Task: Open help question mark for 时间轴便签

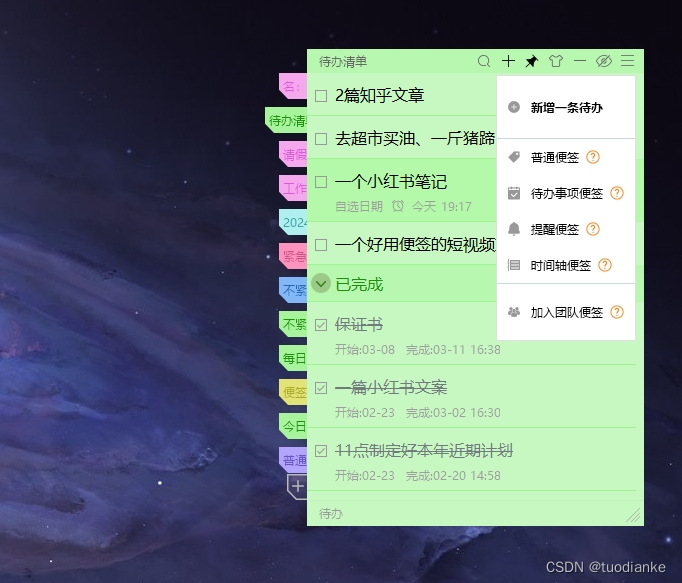Action: pyautogui.click(x=605, y=265)
